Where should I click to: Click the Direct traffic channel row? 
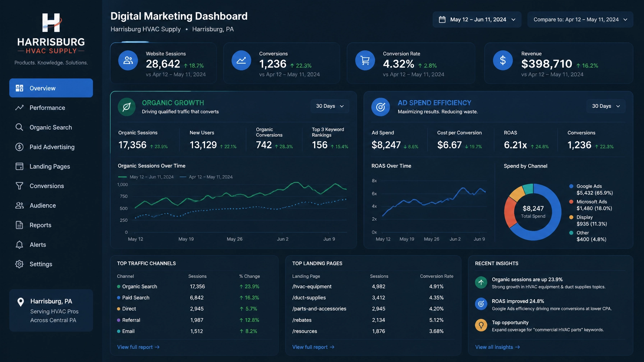tap(194, 309)
